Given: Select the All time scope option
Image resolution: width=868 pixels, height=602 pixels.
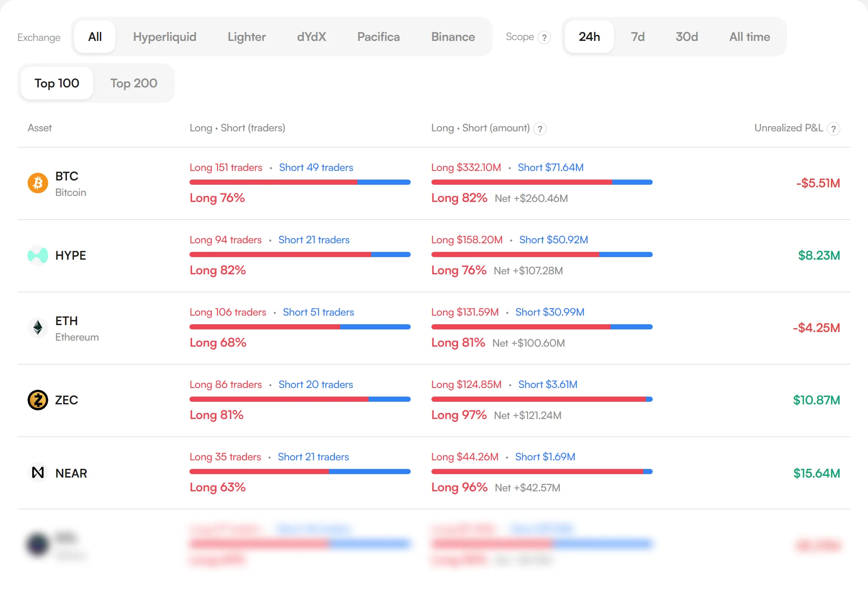Looking at the screenshot, I should click(x=750, y=37).
